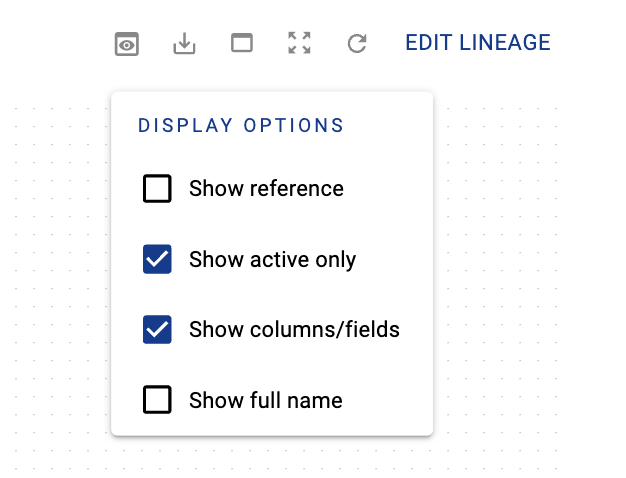Image resolution: width=626 pixels, height=478 pixels.
Task: Click the download lineage icon
Action: pyautogui.click(x=184, y=44)
